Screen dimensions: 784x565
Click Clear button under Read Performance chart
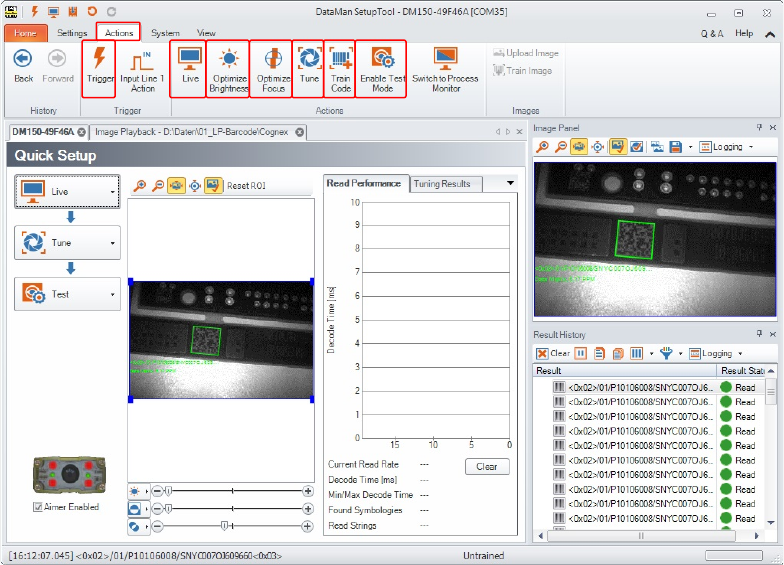[x=486, y=466]
